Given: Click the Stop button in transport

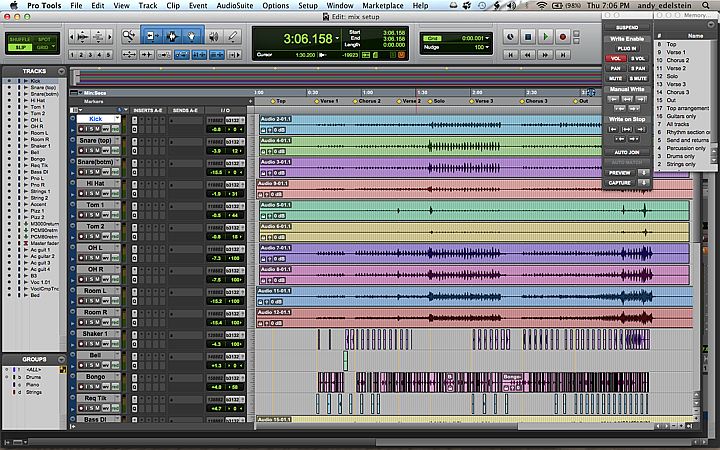Looking at the screenshot, I should click(x=528, y=37).
